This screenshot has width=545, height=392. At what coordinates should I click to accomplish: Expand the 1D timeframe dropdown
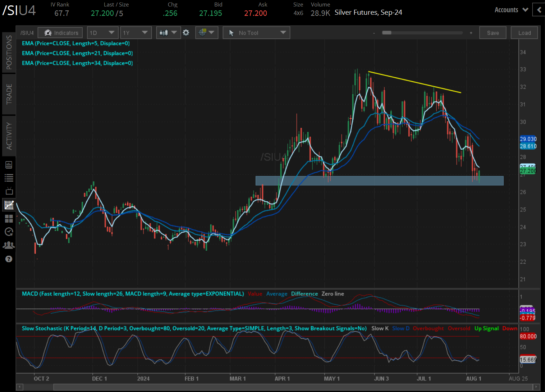[x=102, y=33]
